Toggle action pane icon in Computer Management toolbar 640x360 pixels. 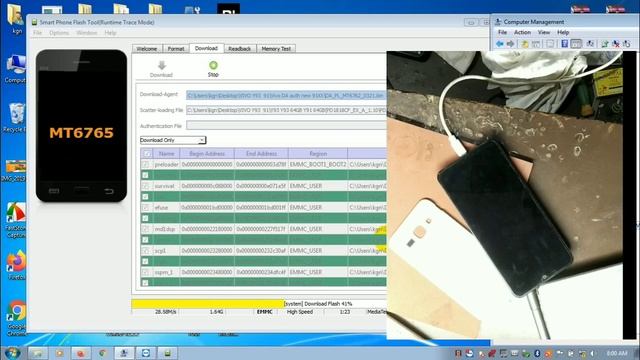click(576, 44)
